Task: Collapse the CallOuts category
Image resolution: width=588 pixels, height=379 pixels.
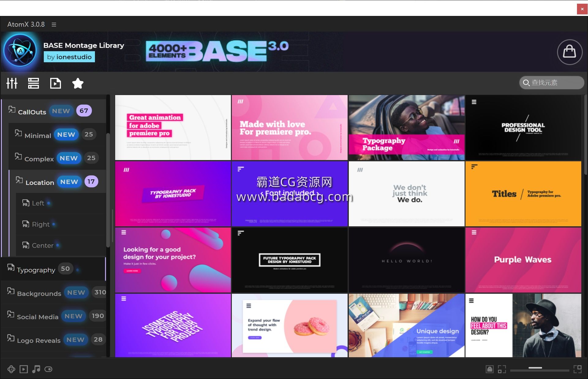Action: tap(54, 111)
